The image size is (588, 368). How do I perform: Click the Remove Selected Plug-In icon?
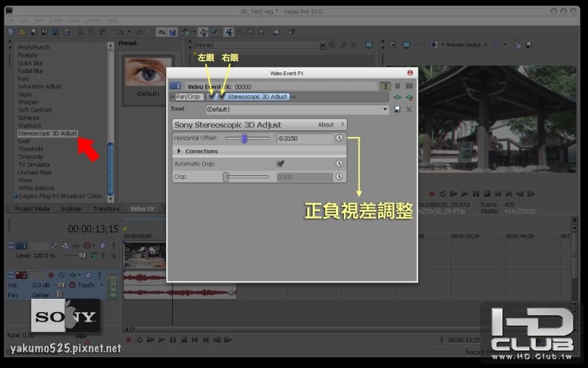[409, 97]
